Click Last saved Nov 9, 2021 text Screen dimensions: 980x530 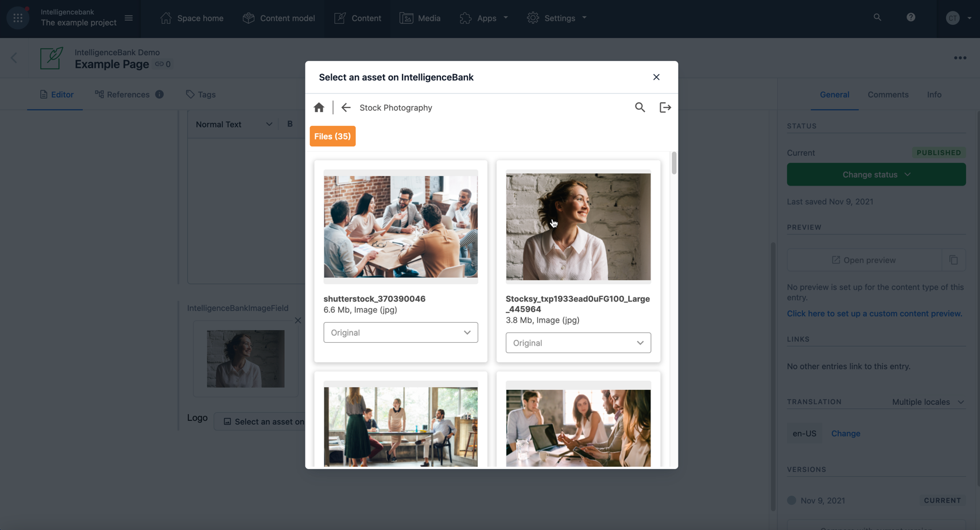830,202
